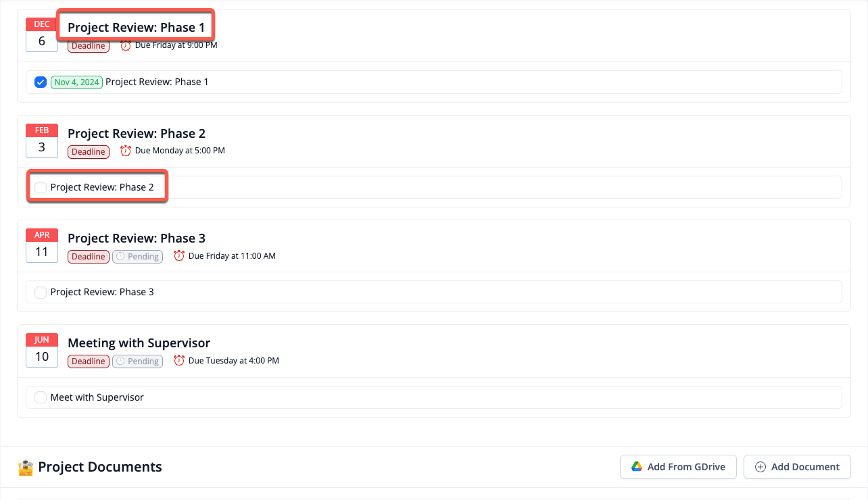Open the Meeting with Supervisor title
This screenshot has width=868, height=500.
click(139, 343)
